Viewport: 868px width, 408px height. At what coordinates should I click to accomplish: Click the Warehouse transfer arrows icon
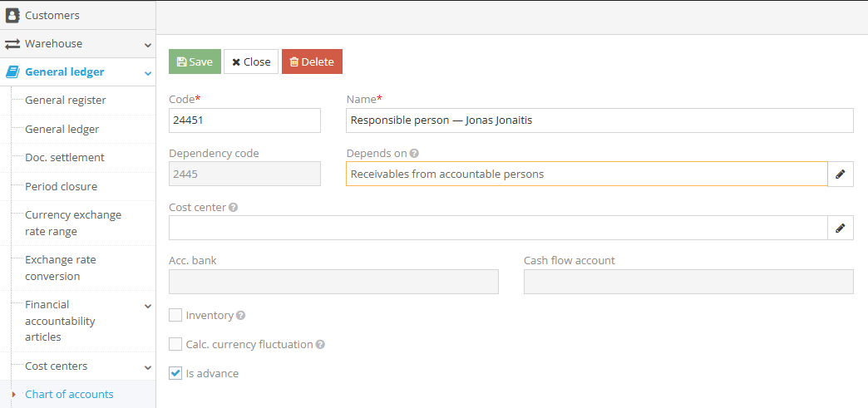click(x=12, y=44)
